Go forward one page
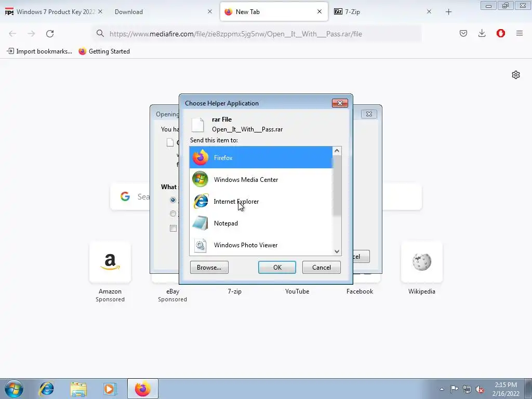Image resolution: width=532 pixels, height=399 pixels. pos(31,34)
